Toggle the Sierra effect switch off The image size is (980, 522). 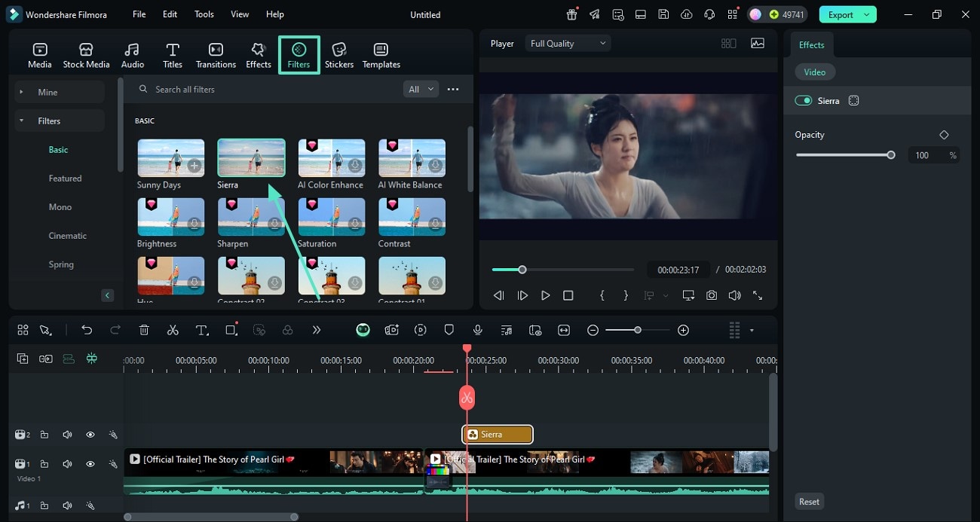coord(804,100)
